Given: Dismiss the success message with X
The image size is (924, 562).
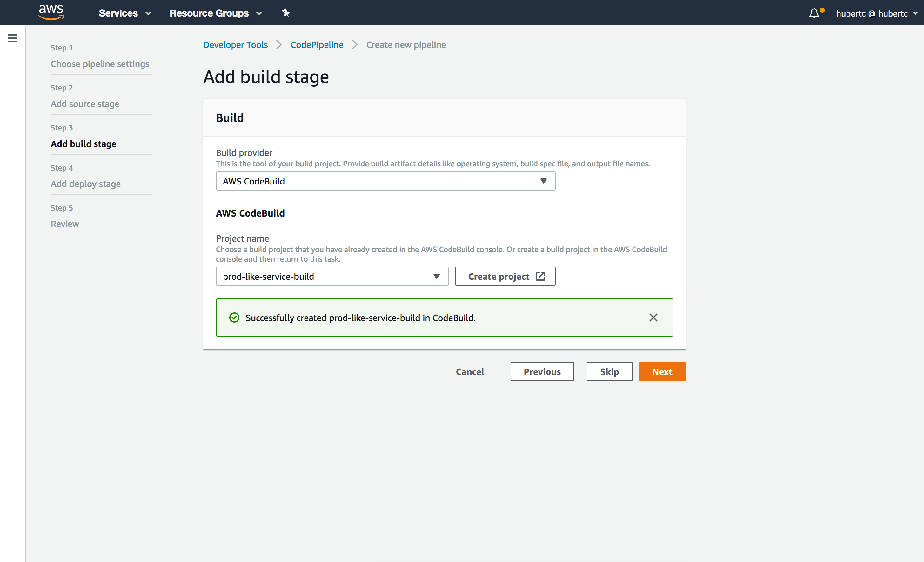Looking at the screenshot, I should point(653,318).
